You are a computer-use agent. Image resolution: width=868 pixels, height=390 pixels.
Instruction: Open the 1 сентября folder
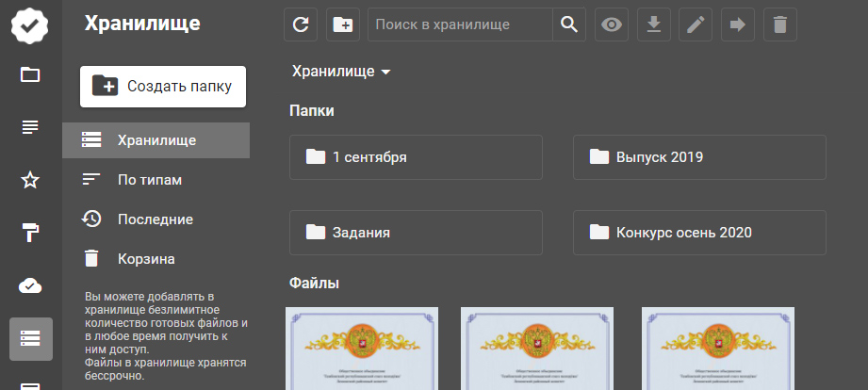(x=416, y=157)
